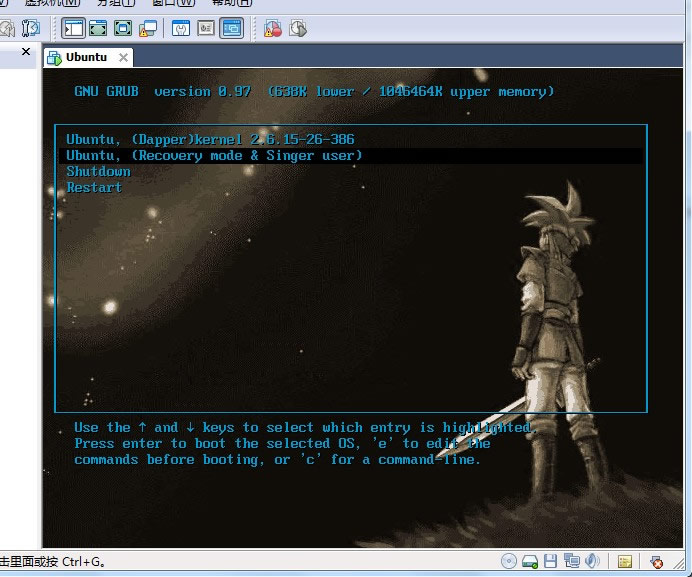Screen dimensions: 692x577
Task: Select the Shutdown GRUB entry
Action: pos(98,171)
